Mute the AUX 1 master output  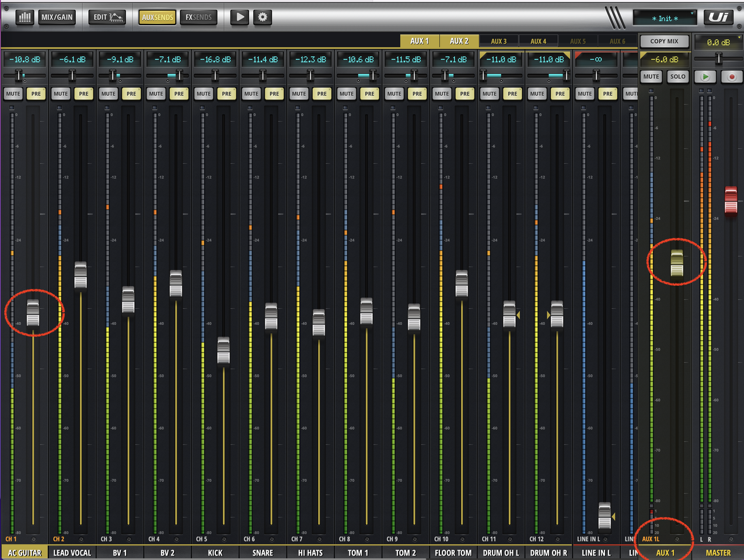[x=651, y=76]
